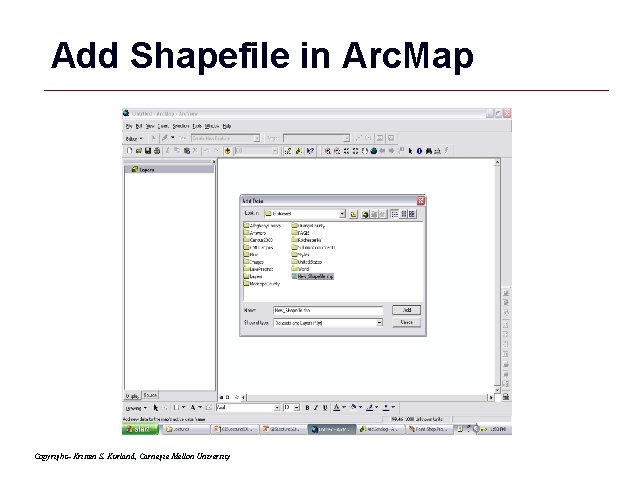Viewport: 640px width, 480px height.
Task: Go up one level in Add Data
Action: tap(353, 214)
